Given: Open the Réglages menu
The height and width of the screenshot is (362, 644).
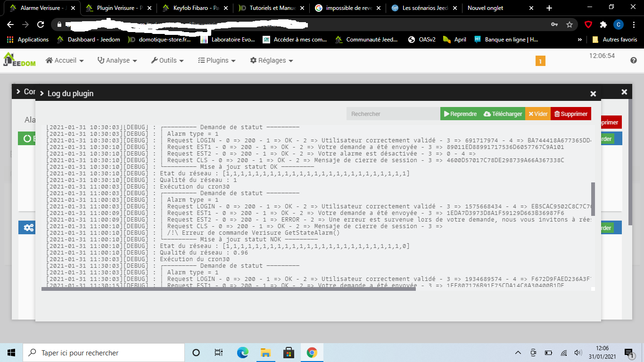Looking at the screenshot, I should coord(272,60).
